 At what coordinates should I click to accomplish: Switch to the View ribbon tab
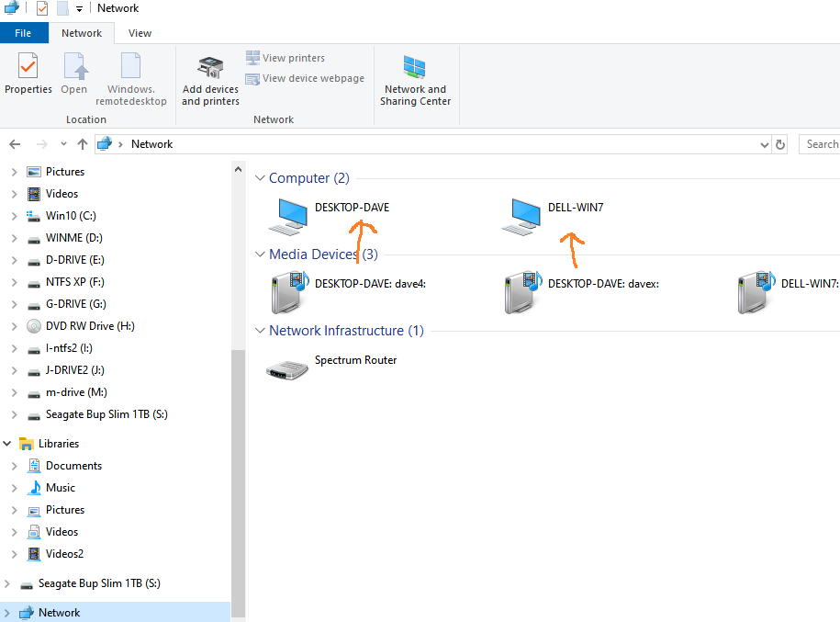[x=140, y=33]
